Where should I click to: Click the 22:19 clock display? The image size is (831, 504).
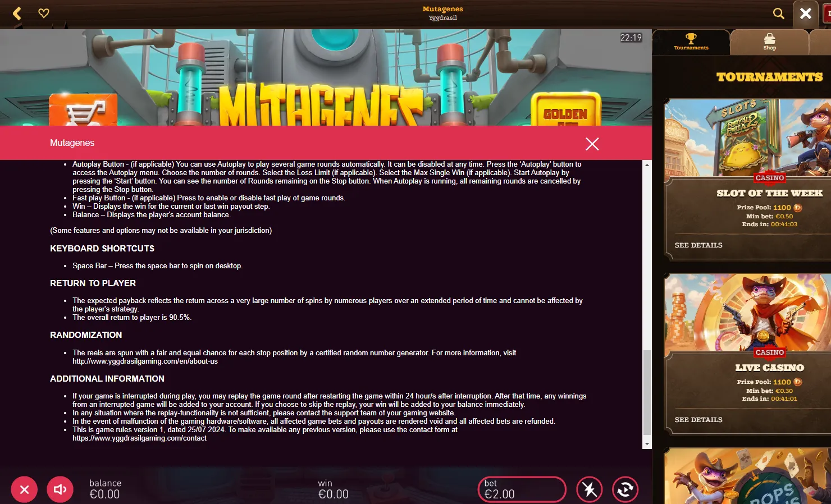coord(631,38)
